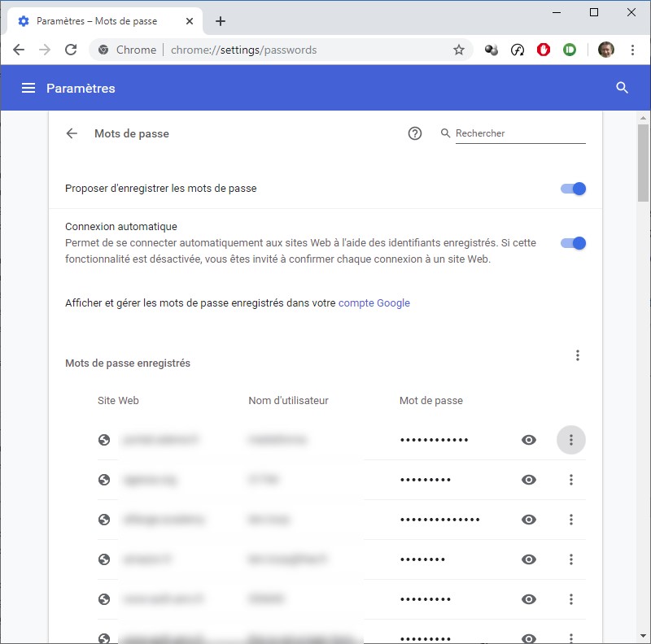The image size is (651, 644).
Task: Open three-dot menu for first saved password
Action: click(x=571, y=440)
